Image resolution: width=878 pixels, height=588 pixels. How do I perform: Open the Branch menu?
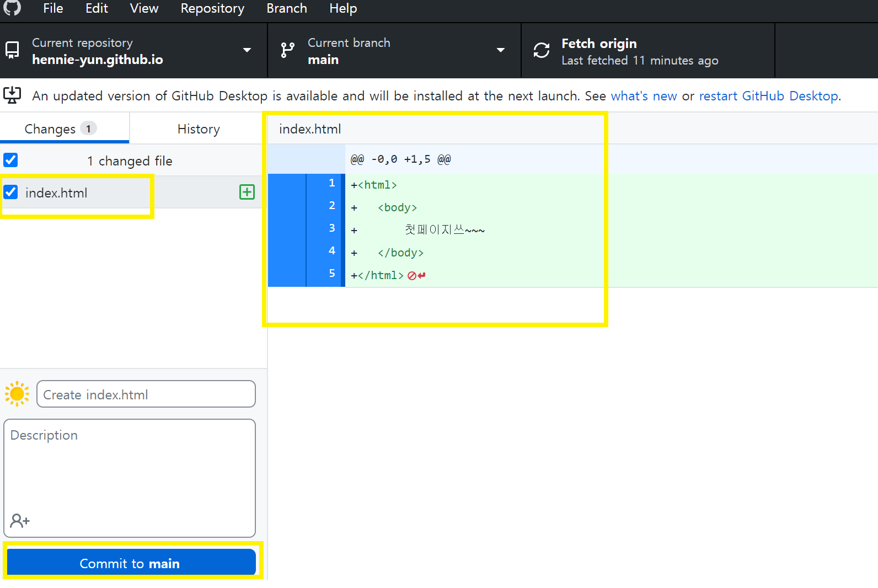point(287,8)
